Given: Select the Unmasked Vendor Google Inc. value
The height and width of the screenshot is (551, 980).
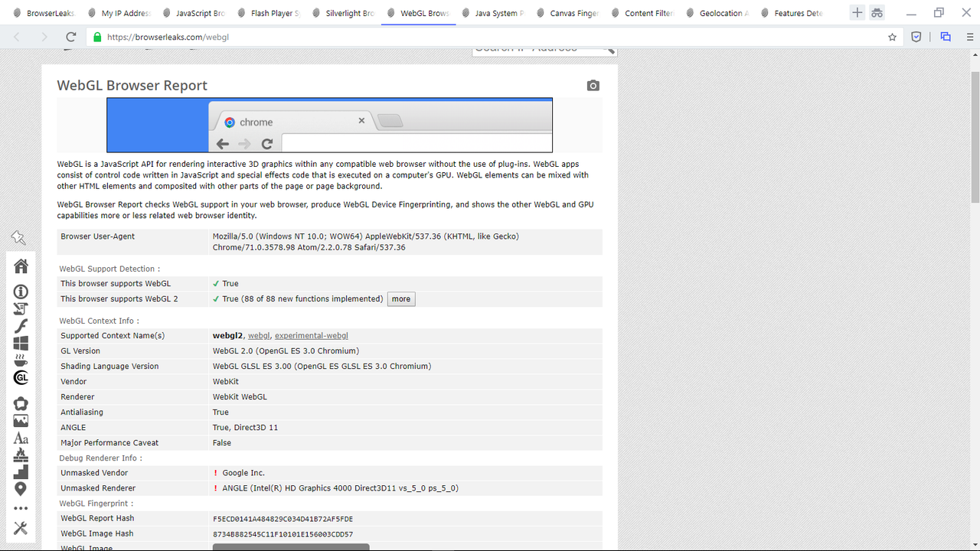Looking at the screenshot, I should 243,473.
